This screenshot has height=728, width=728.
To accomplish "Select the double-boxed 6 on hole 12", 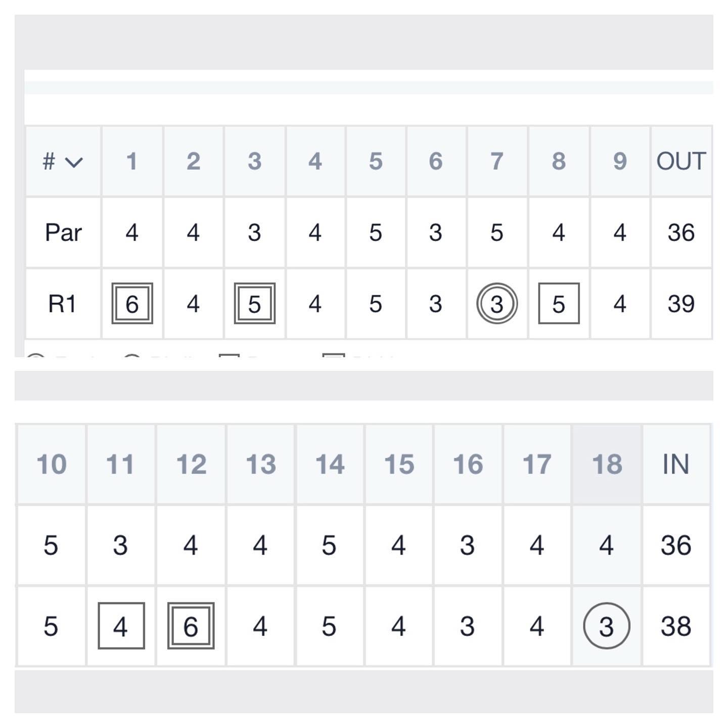I will 191,626.
